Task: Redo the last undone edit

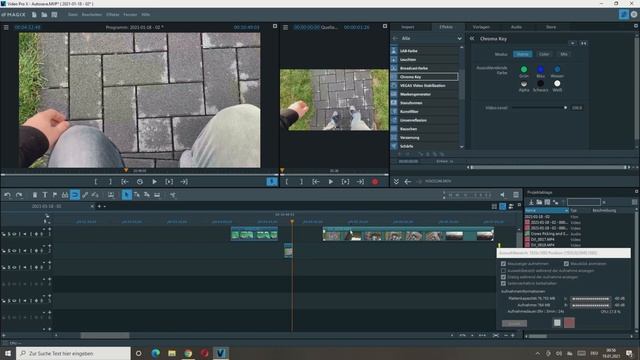Action: pos(19,195)
